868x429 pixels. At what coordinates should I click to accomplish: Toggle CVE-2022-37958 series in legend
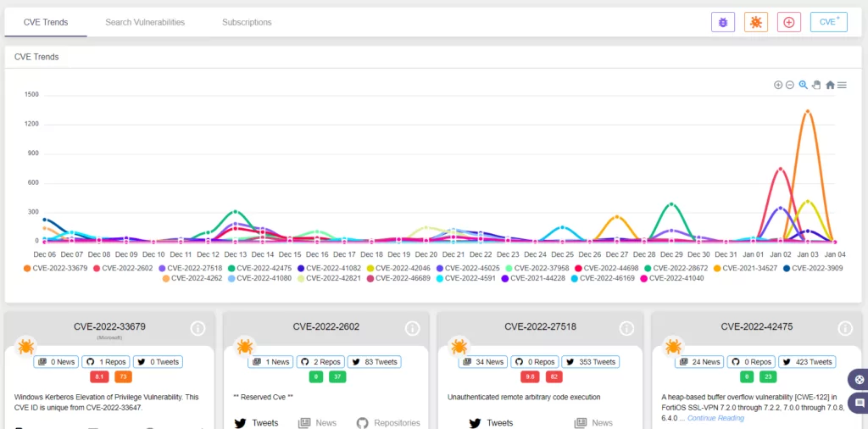pos(537,268)
